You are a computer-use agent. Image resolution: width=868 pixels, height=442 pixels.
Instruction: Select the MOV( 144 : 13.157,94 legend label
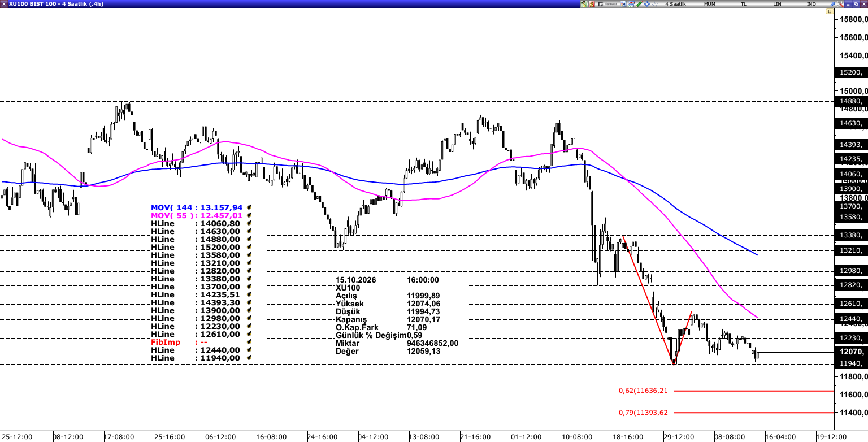click(x=197, y=208)
